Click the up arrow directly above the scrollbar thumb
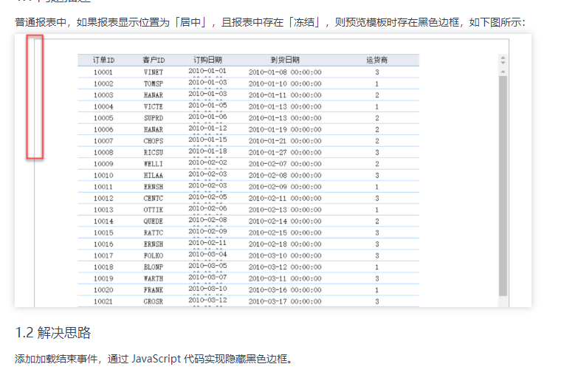 503,72
